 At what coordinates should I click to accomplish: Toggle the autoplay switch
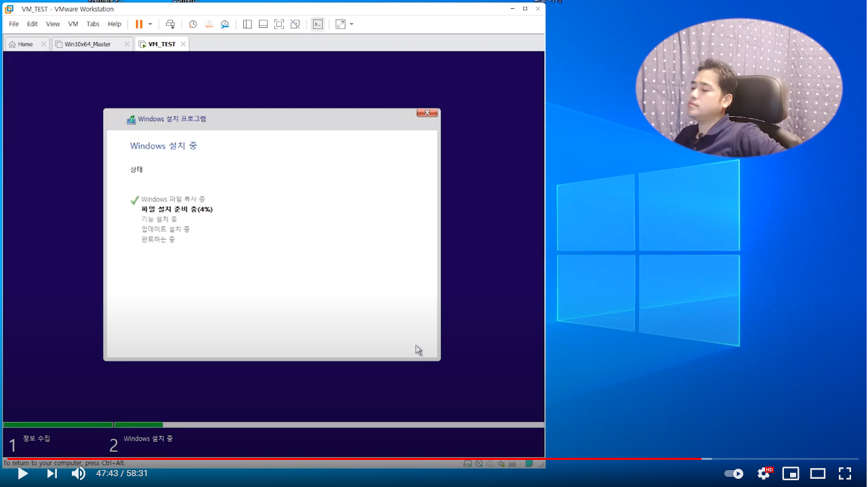734,473
